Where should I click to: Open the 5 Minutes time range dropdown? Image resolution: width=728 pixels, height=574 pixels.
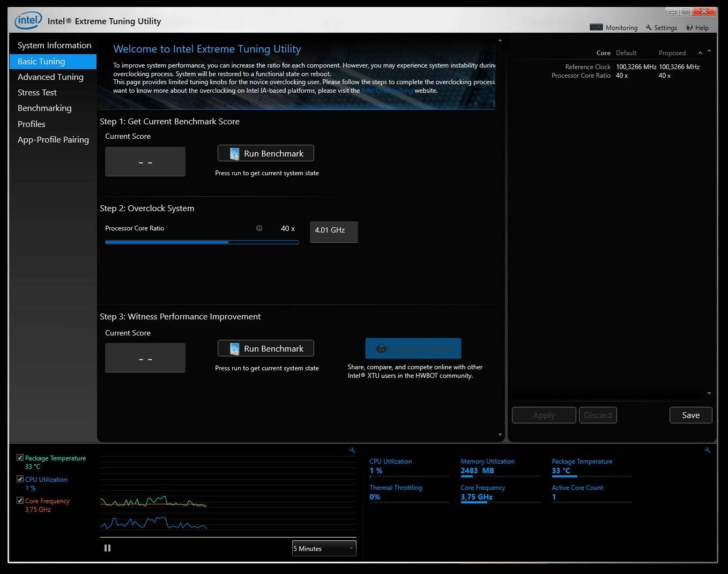click(x=323, y=548)
